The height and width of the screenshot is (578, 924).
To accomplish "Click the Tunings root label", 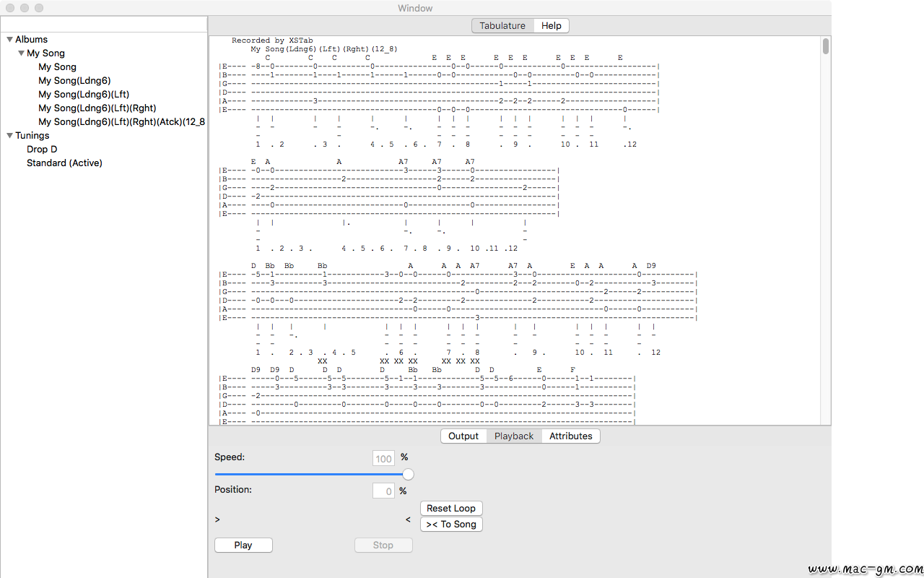I will pos(32,136).
